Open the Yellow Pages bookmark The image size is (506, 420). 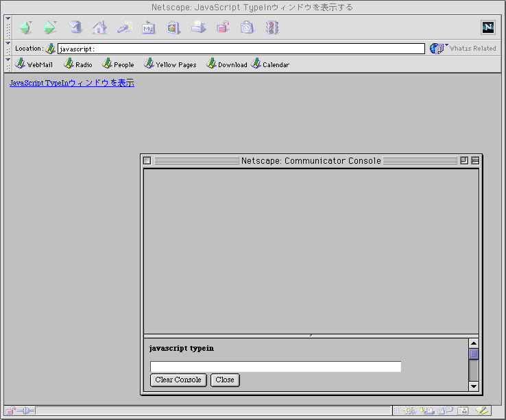tap(170, 64)
